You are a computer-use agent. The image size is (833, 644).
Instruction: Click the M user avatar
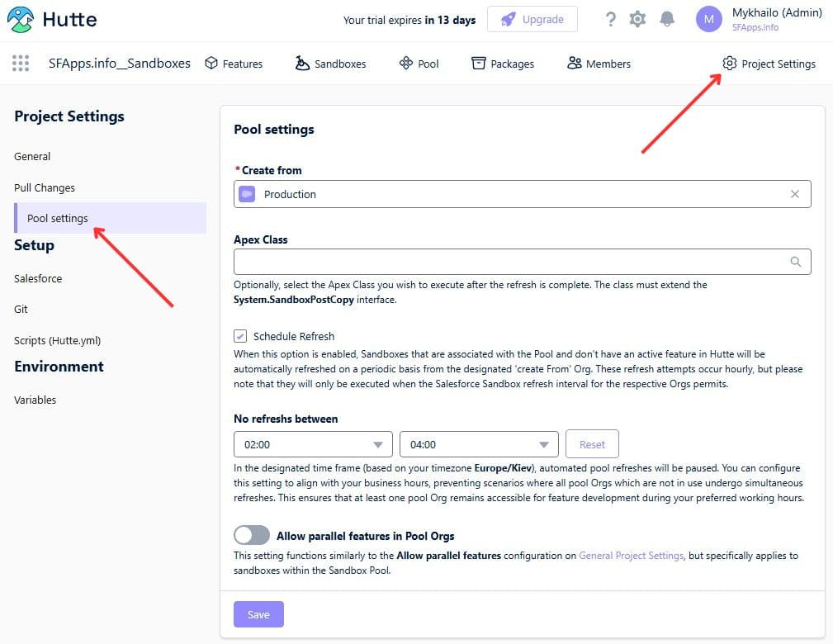(x=708, y=20)
